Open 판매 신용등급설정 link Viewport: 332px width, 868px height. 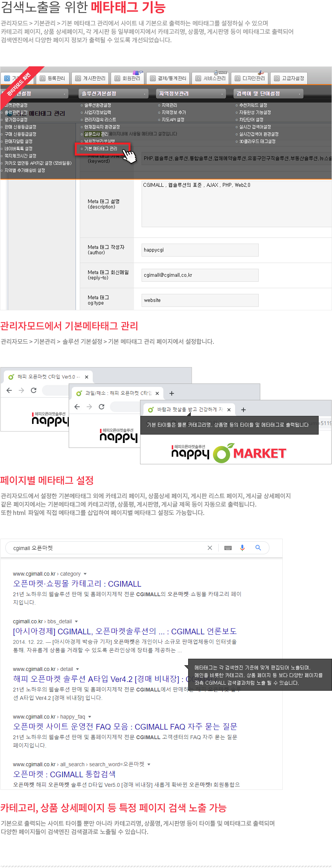[x=20, y=127]
